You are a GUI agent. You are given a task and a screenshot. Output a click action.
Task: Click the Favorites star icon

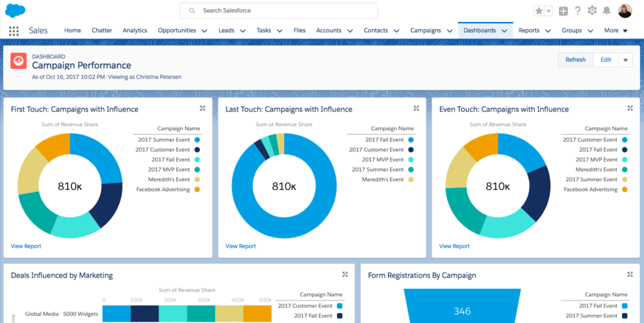pos(539,11)
